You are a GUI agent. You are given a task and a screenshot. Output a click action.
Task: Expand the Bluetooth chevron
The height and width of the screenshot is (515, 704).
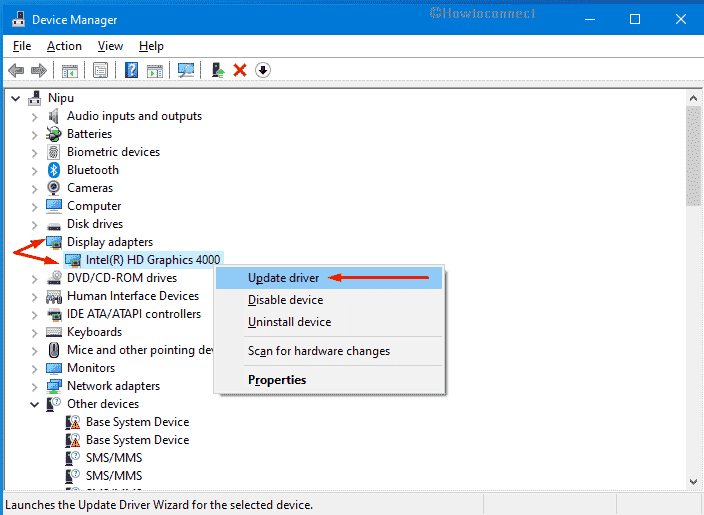tap(35, 171)
